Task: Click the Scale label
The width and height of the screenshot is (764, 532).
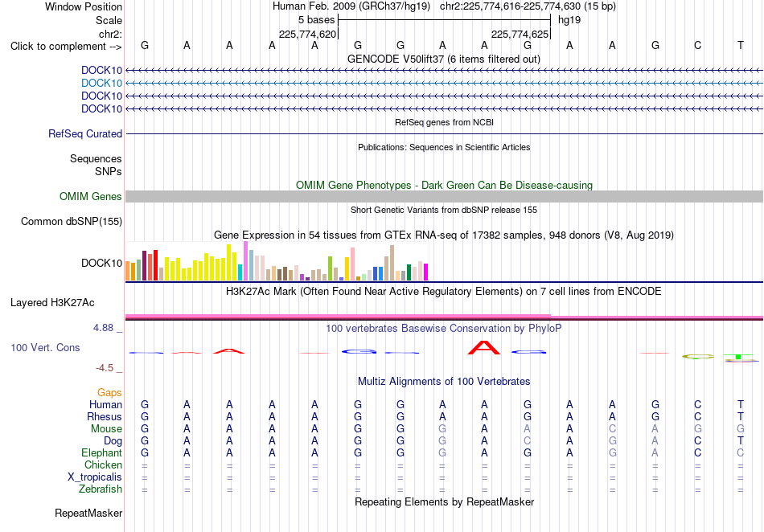Action: [x=109, y=20]
